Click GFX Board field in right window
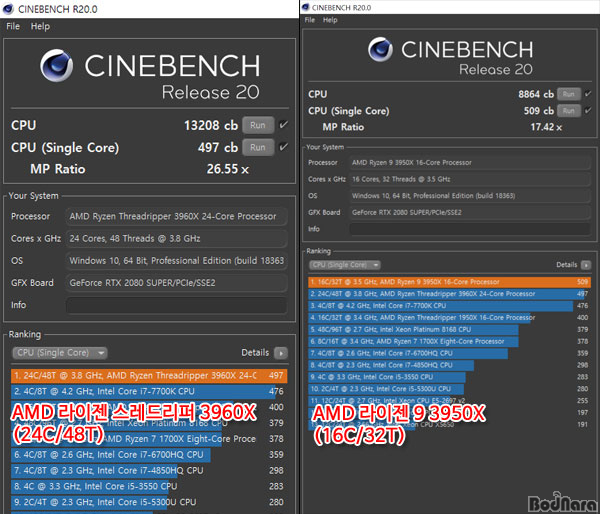This screenshot has height=514, width=600. (470, 212)
